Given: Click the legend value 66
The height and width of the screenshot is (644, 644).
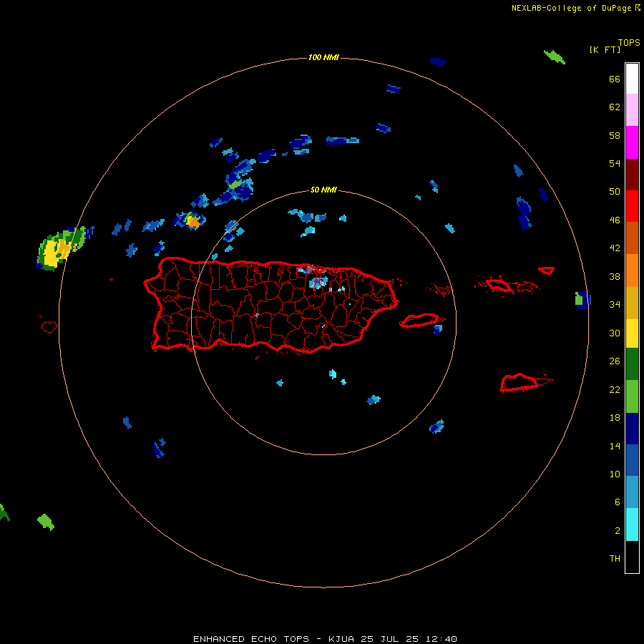Looking at the screenshot, I should pos(615,79).
